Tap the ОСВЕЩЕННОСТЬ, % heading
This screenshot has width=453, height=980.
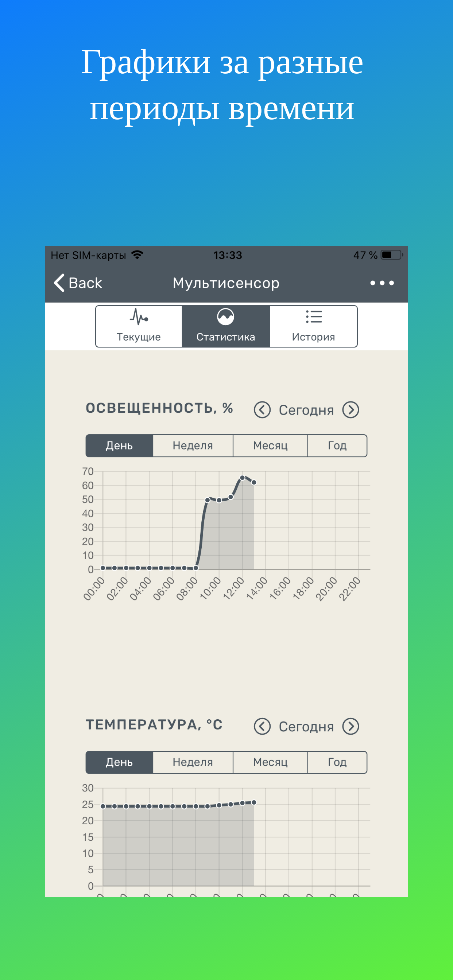coord(159,408)
